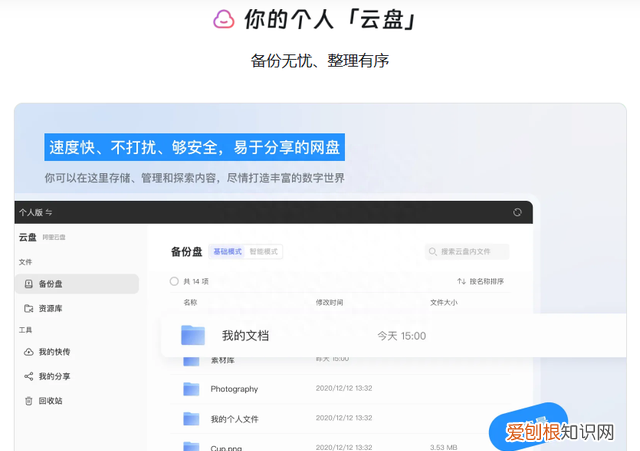Toggle the 个人版 switch arrows icon
The width and height of the screenshot is (640, 451).
coord(49,212)
